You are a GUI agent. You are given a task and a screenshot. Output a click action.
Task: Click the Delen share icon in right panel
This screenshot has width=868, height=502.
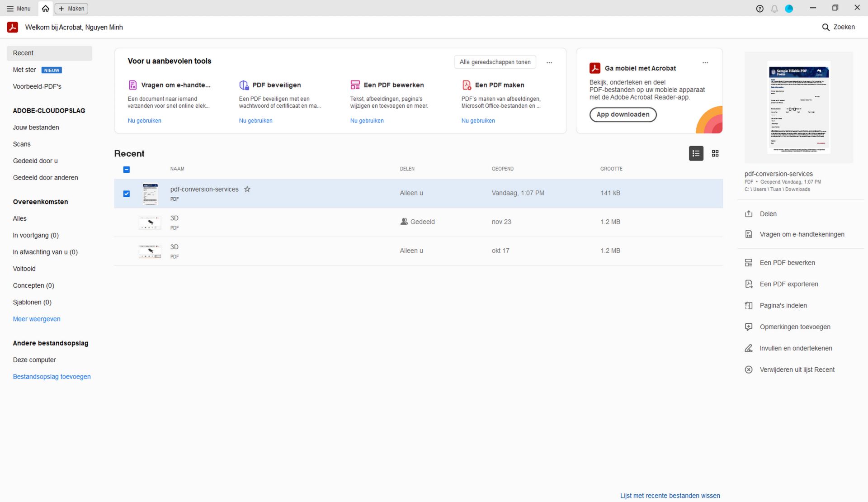(749, 213)
